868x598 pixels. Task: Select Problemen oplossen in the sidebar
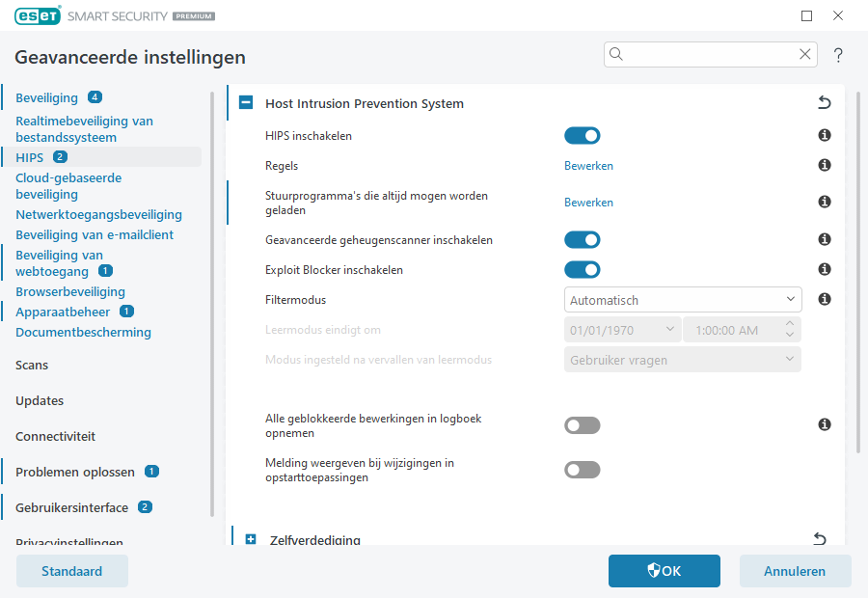[x=75, y=472]
